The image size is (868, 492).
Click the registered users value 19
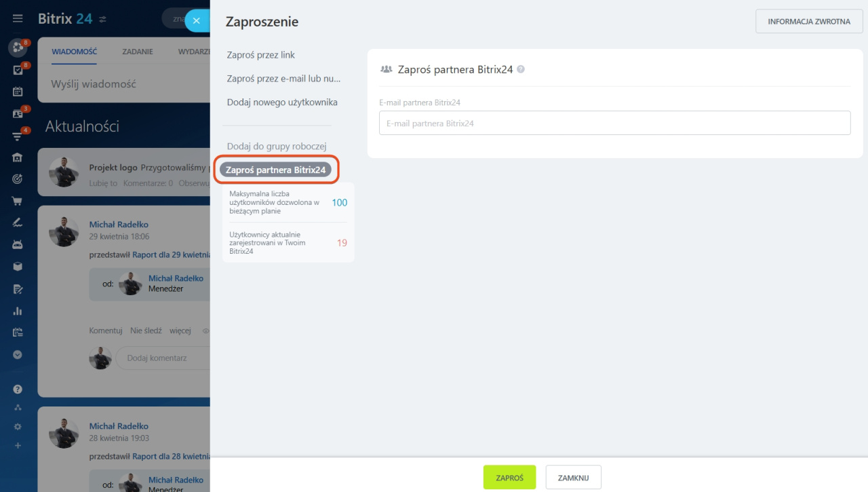(x=342, y=242)
